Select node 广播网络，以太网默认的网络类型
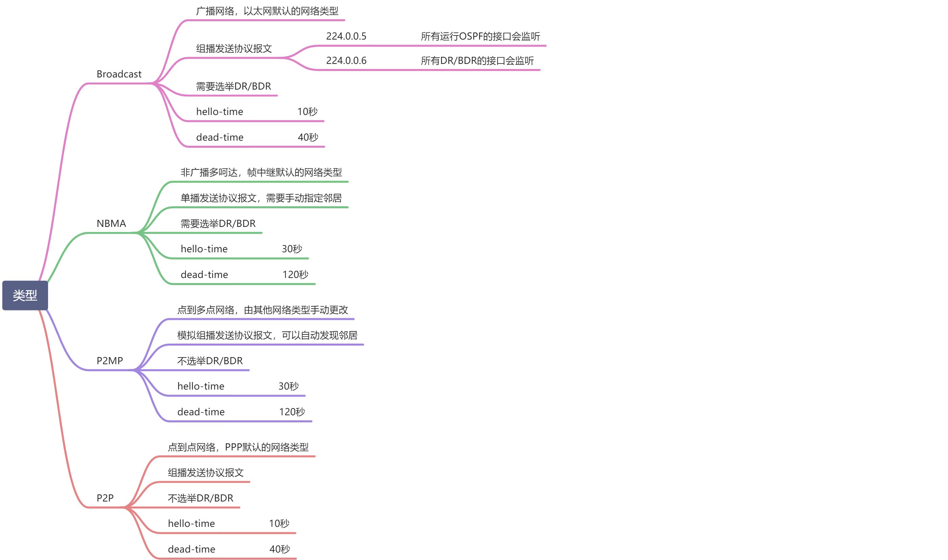Screen dimensions: 948x560 coord(267,11)
